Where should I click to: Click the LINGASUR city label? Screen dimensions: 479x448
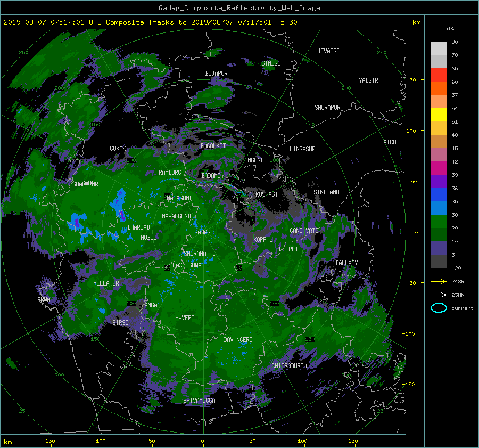[x=302, y=149]
